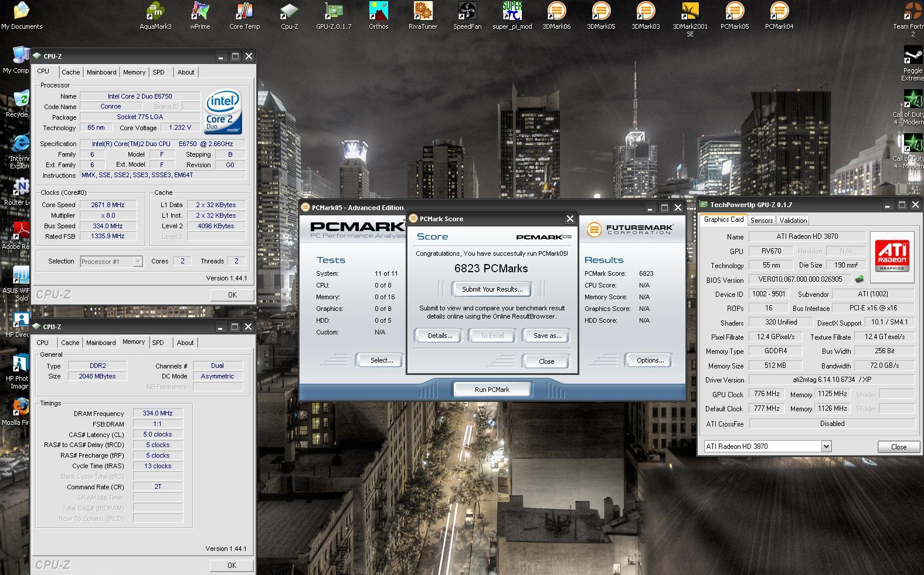Click the CAS# Latency 5.0 clocks value

(158, 434)
